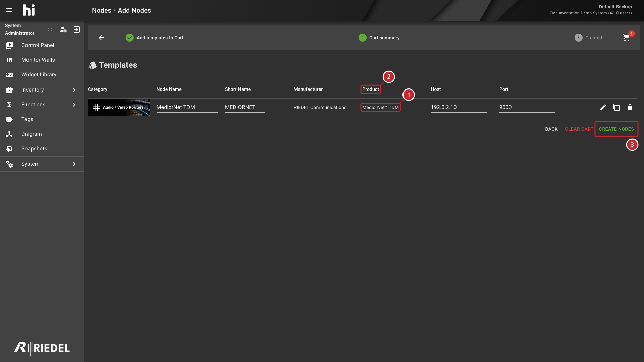This screenshot has height=362, width=644.
Task: Delete the MediorNet TDM template row
Action: point(630,107)
